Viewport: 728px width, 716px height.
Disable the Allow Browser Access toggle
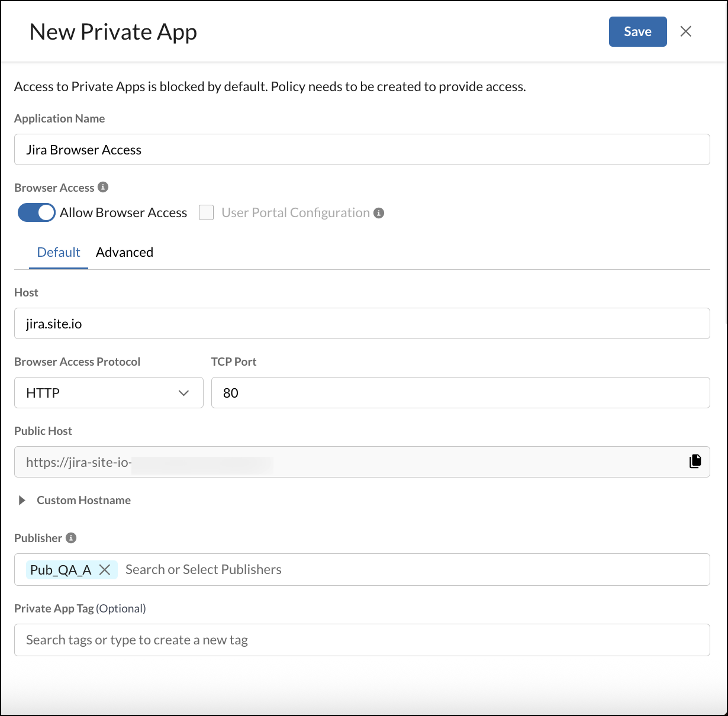tap(36, 212)
